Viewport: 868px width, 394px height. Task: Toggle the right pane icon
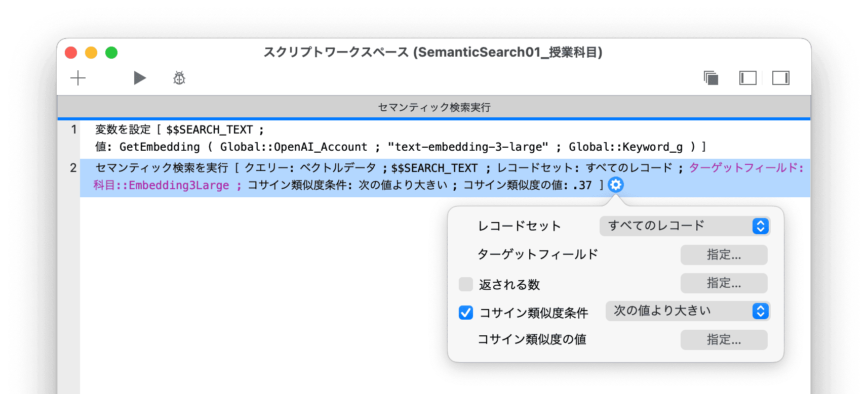point(780,78)
